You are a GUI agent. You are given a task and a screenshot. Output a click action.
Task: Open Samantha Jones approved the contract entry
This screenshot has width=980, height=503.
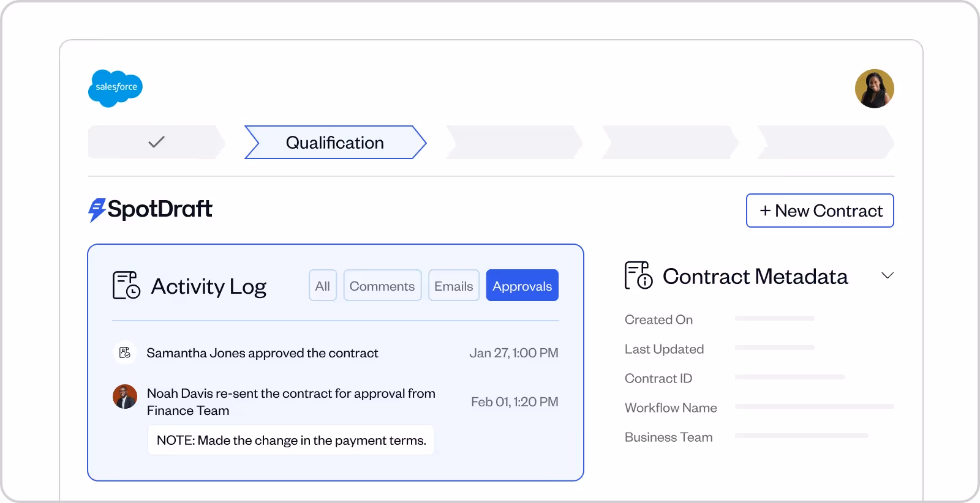click(x=262, y=353)
